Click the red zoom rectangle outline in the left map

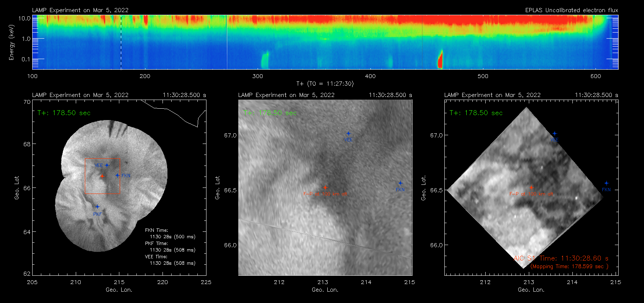coord(102,176)
